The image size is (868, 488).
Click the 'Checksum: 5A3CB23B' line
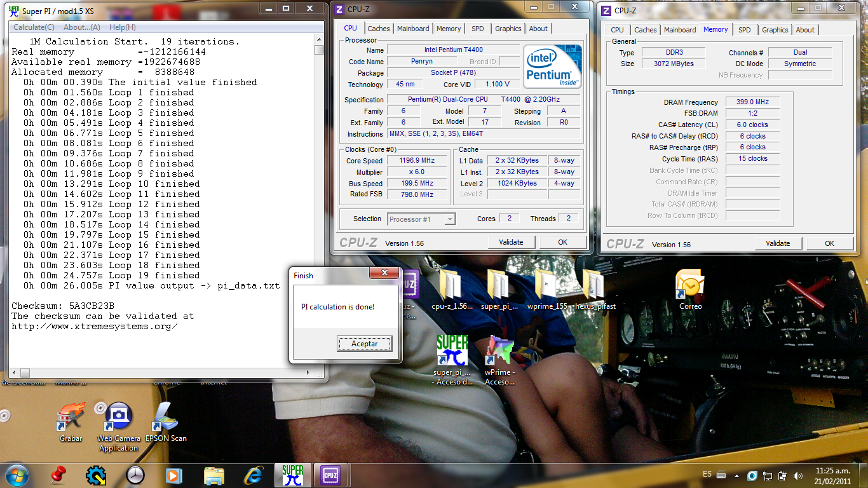(63, 306)
